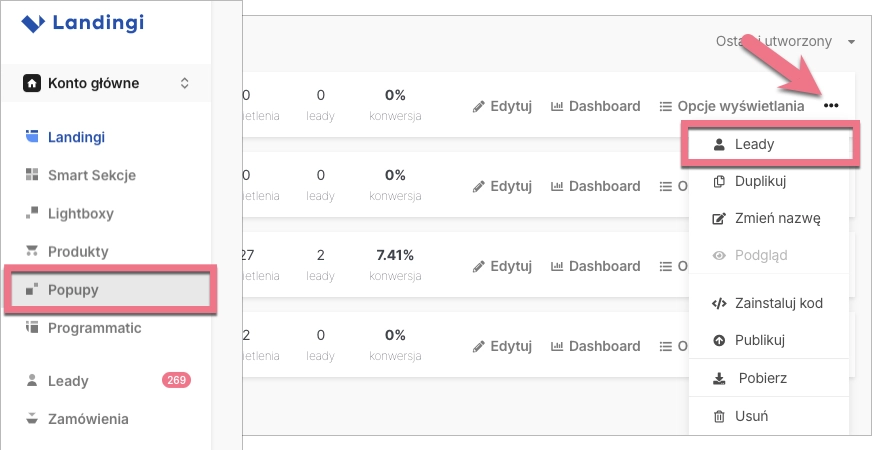872x450 pixels.
Task: Click the Programmatic sidebar icon
Action: point(31,328)
